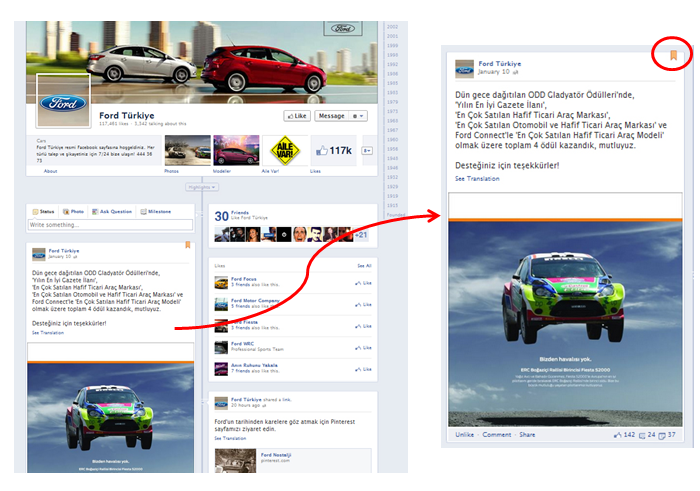Click the orange pinned-post bookmark in the enlarged post
This screenshot has width=700, height=491.
click(x=673, y=54)
